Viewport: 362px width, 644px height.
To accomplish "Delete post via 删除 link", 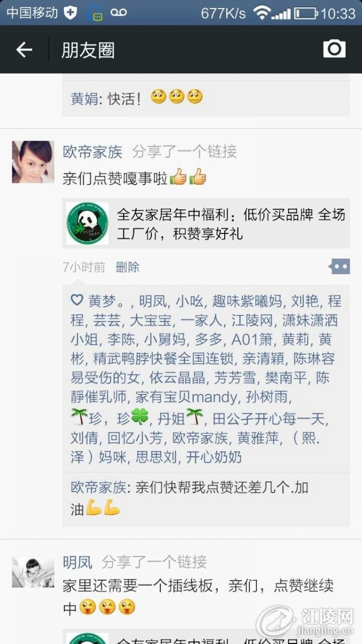I will 128,267.
